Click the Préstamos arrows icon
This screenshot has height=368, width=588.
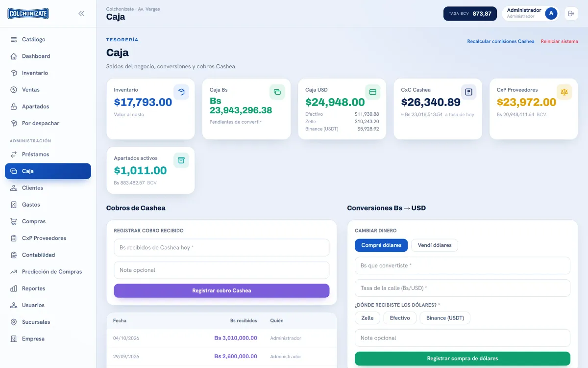14,154
